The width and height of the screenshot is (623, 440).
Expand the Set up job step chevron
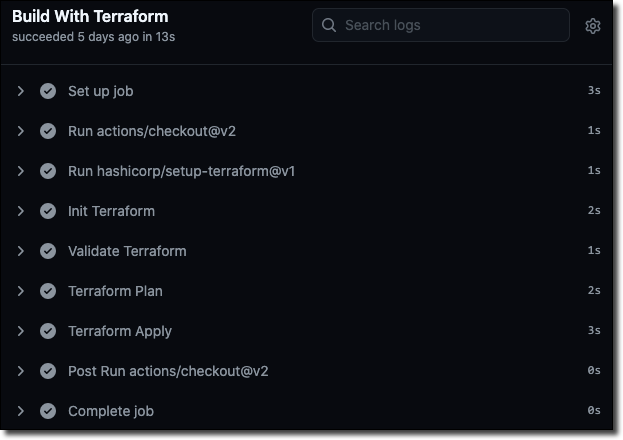(21, 91)
